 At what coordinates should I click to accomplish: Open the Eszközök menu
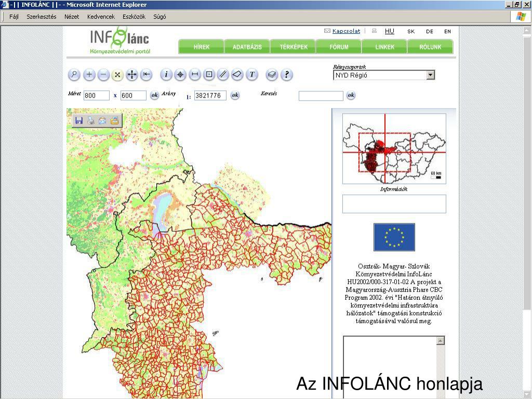pyautogui.click(x=134, y=17)
